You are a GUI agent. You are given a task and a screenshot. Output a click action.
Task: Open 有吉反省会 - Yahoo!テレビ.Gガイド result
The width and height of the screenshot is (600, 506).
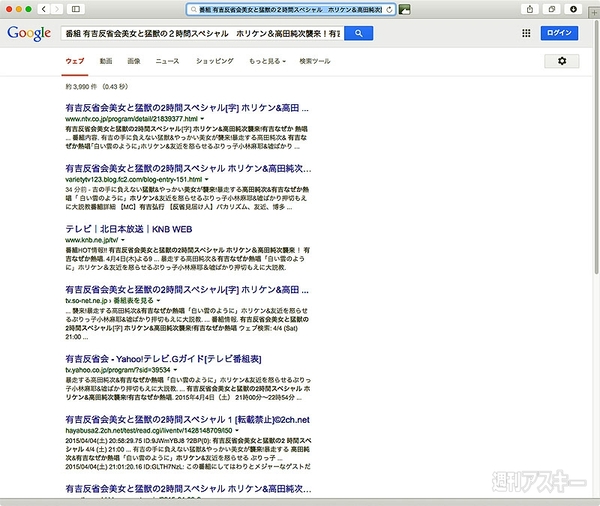tap(163, 359)
